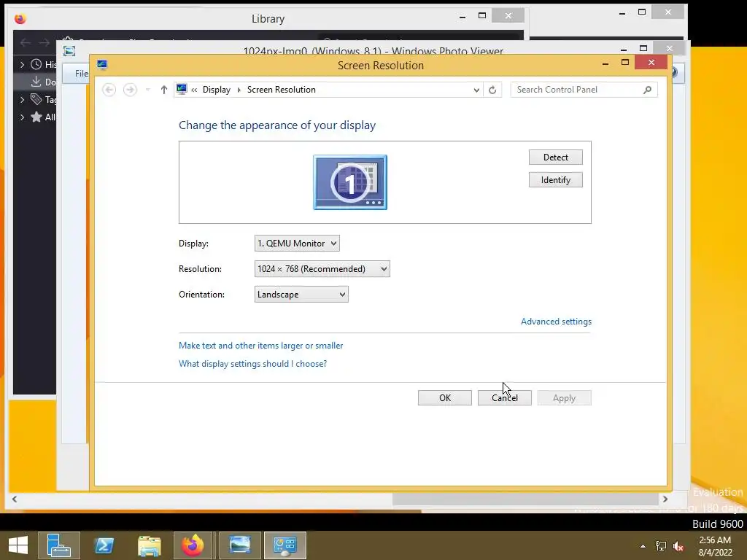Click the search magnifier icon
The height and width of the screenshot is (560, 747).
pos(647,90)
